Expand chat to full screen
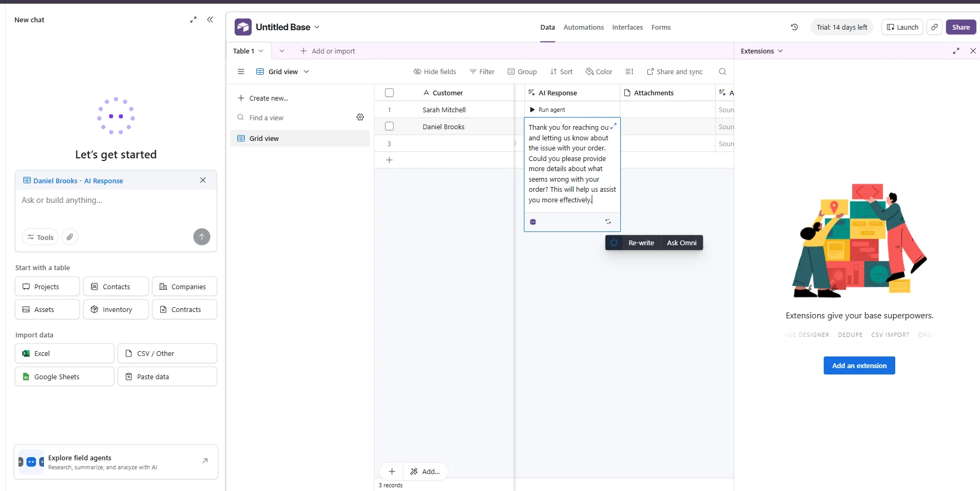Screen dimensions: 980x491 click(193, 20)
